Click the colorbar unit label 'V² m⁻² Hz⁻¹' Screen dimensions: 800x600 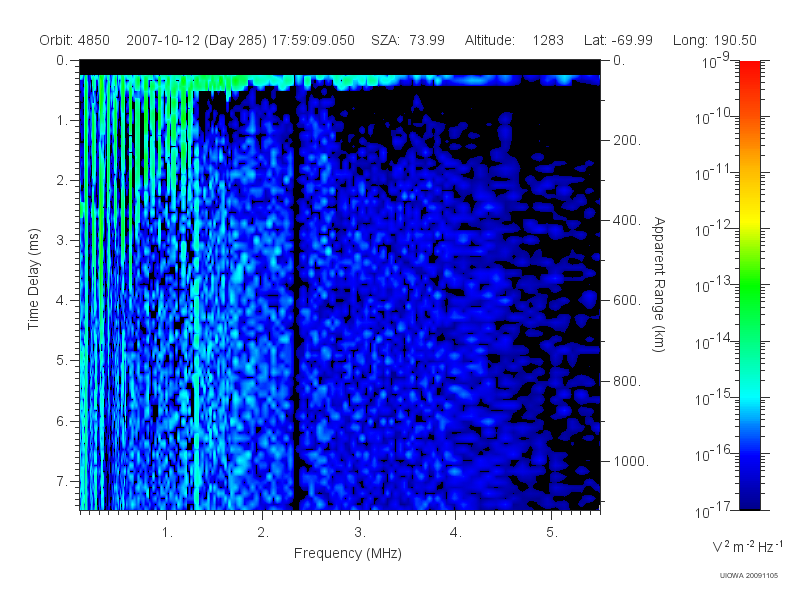click(x=747, y=546)
